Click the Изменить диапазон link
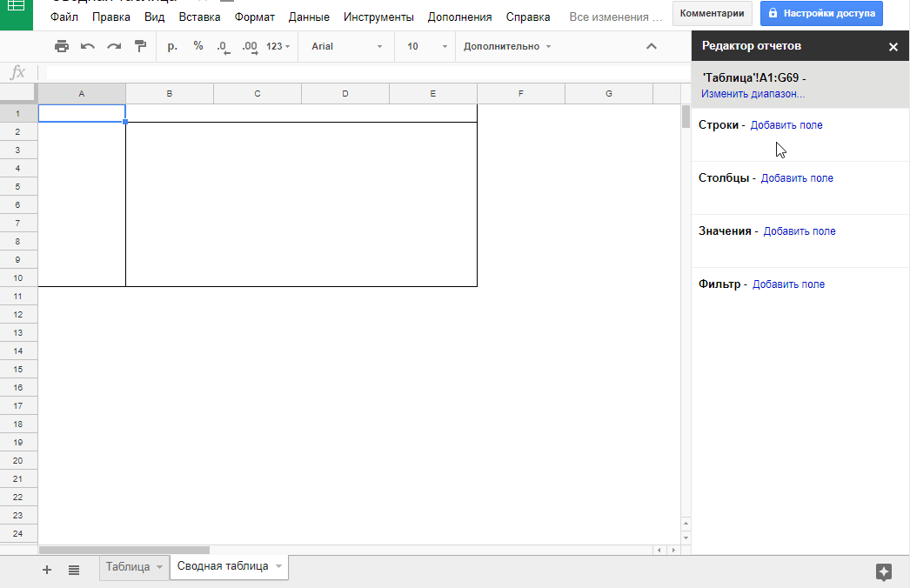 tap(753, 94)
